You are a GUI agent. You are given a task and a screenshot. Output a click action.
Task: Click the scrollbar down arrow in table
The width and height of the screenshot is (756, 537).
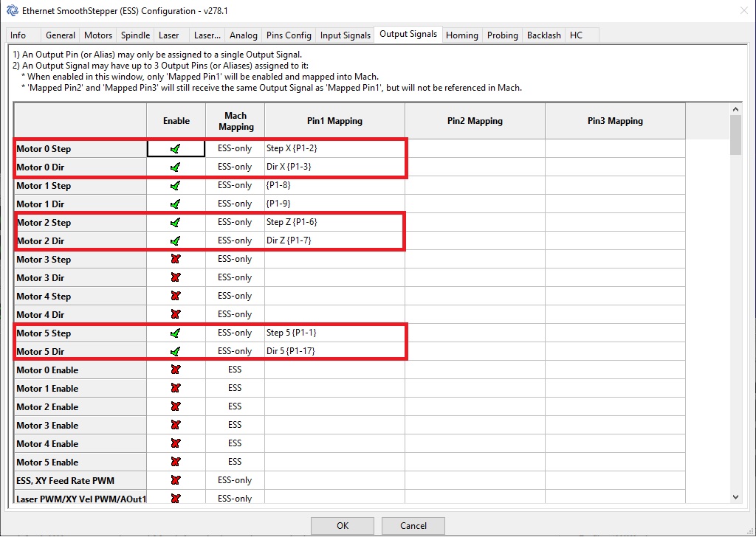(735, 497)
